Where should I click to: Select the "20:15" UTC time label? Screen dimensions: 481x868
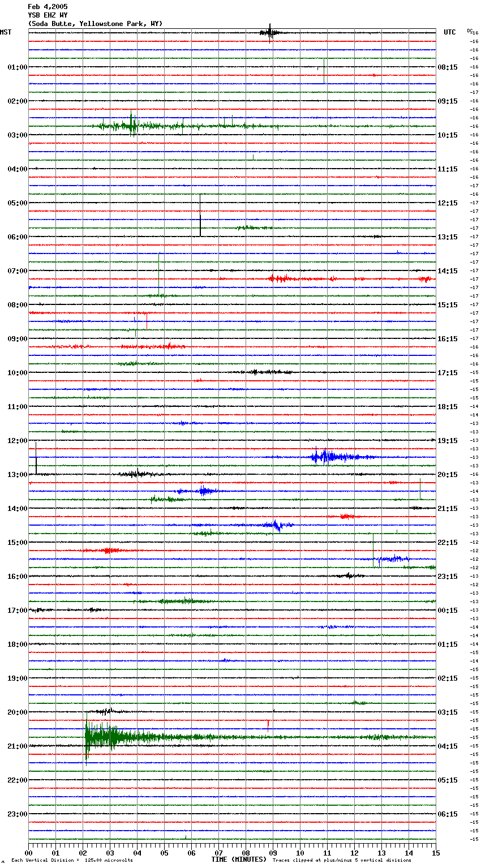448,475
